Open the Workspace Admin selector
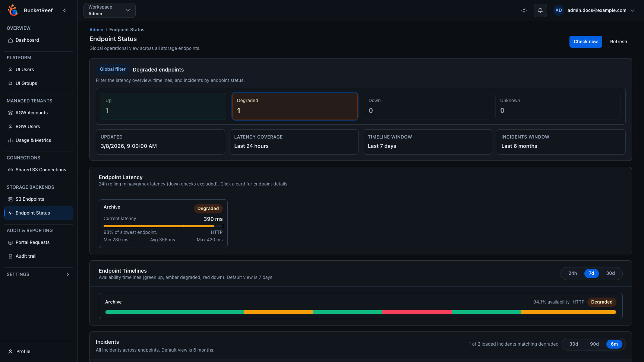The image size is (644, 362). (110, 10)
